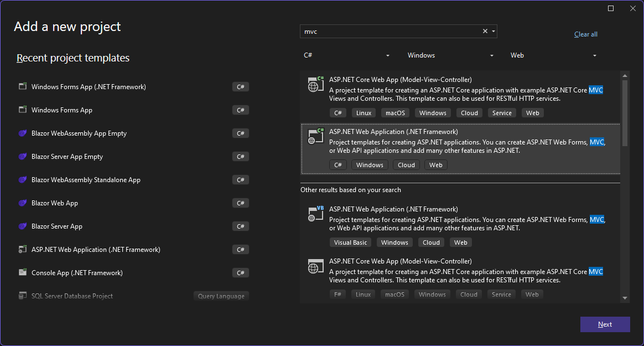Expand the search box history arrow
644x346 pixels.
(493, 32)
